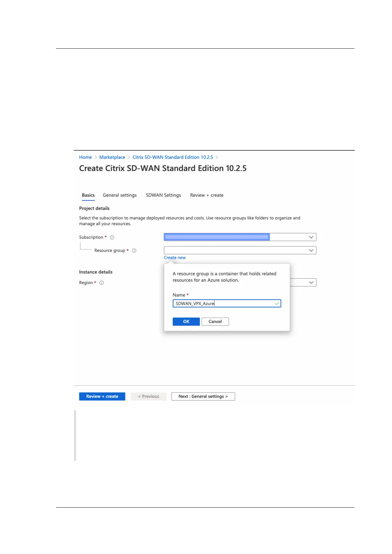Open the General settings tab

tap(120, 195)
